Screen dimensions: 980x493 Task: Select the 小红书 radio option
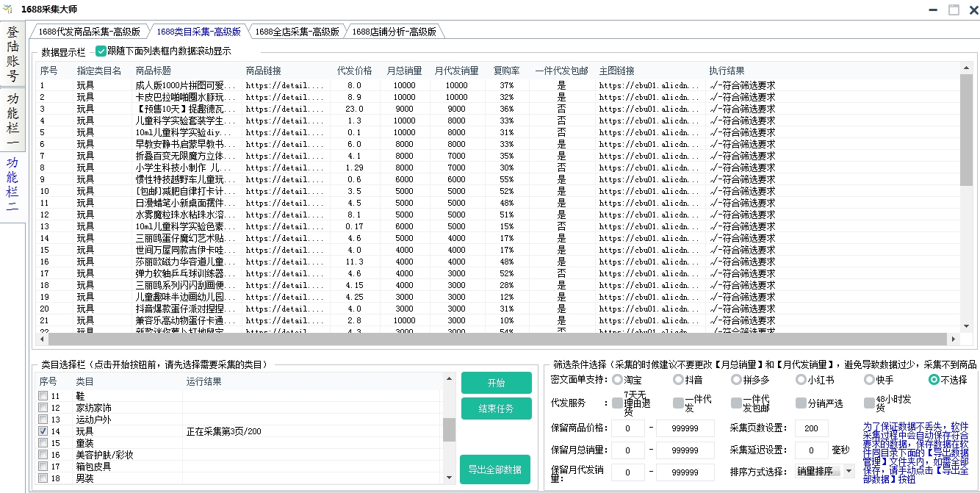[x=801, y=380]
